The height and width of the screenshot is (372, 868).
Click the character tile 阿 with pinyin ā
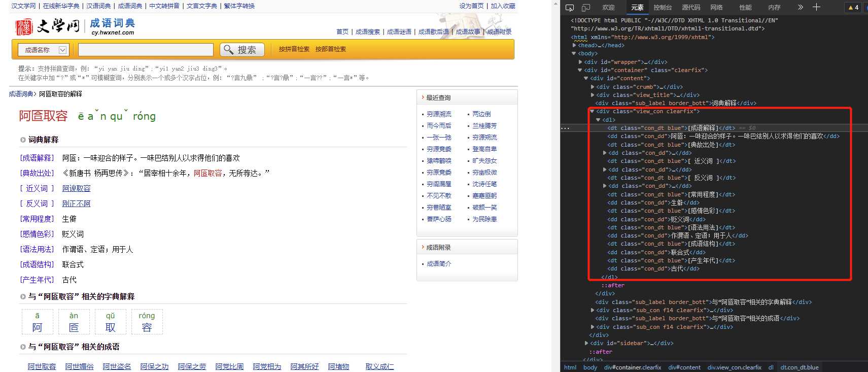click(37, 322)
